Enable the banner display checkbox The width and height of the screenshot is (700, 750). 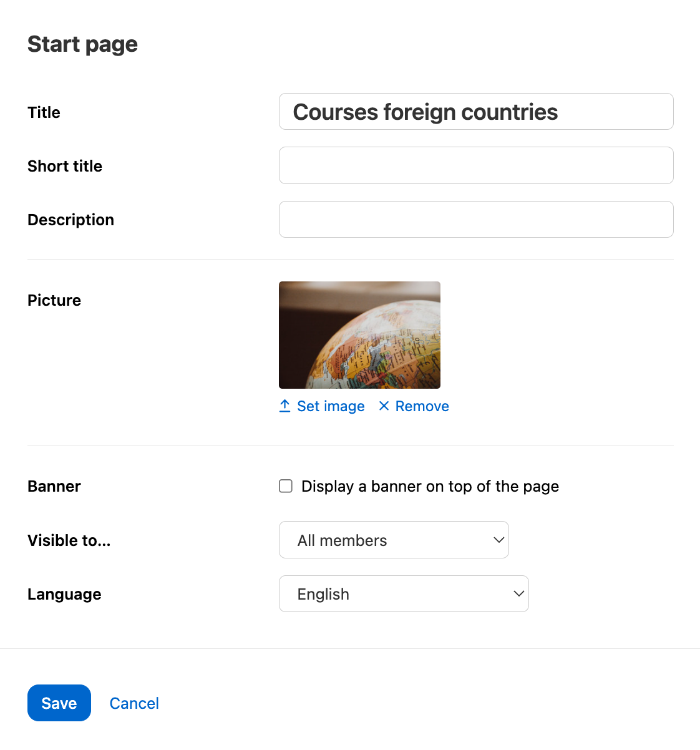[x=286, y=486]
